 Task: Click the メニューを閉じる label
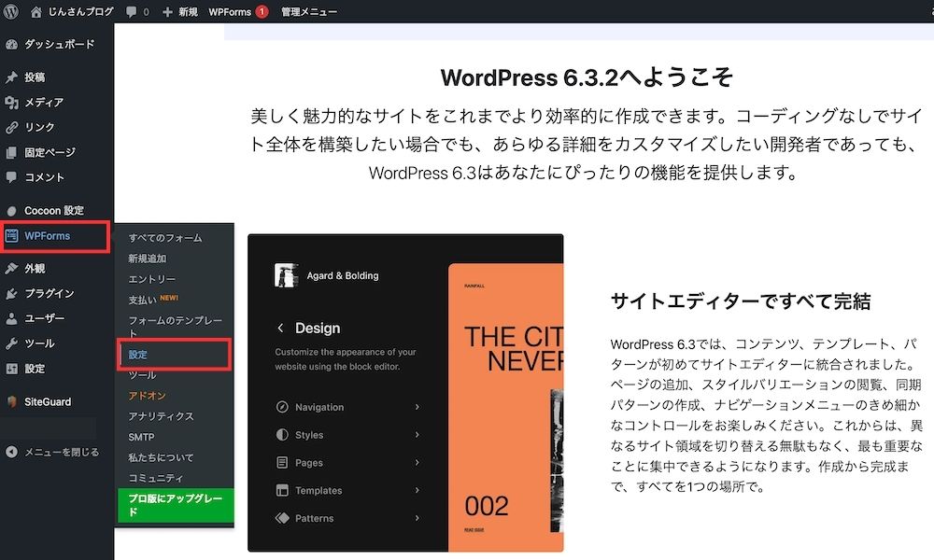(62, 452)
